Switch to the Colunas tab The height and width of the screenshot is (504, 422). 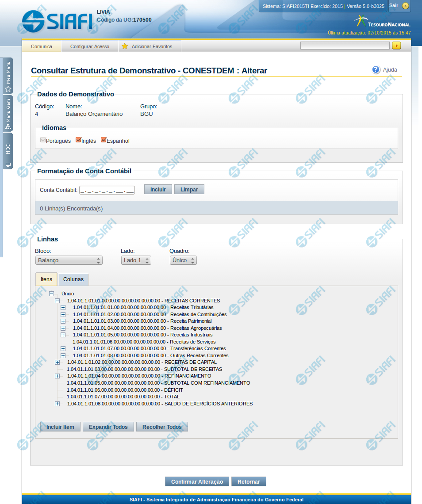pyautogui.click(x=73, y=279)
